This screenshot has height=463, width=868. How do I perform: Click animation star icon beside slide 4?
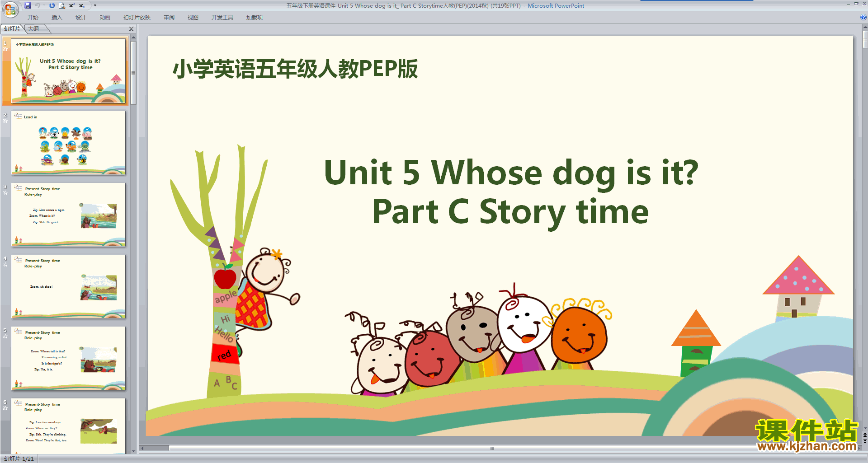[x=5, y=265]
